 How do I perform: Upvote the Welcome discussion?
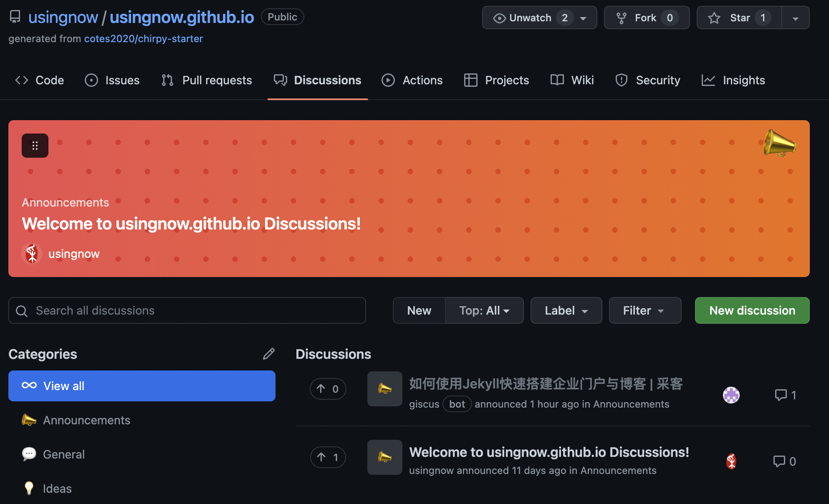[x=328, y=457]
